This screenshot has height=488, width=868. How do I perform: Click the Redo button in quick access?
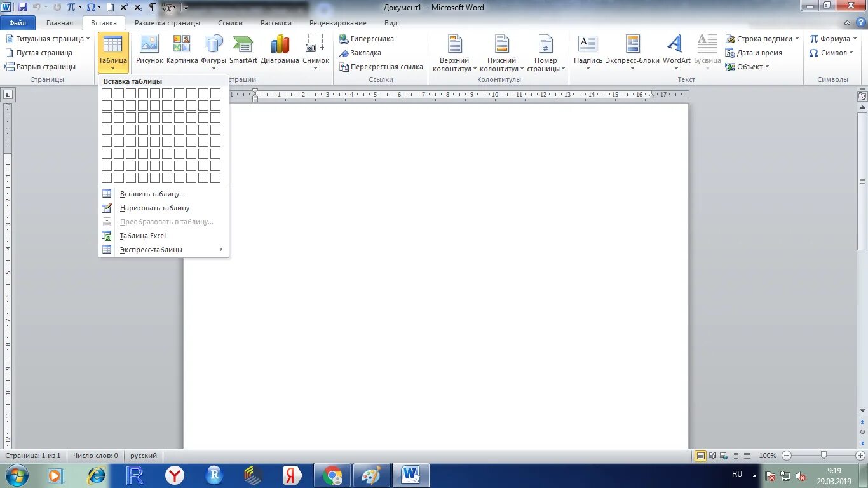[x=57, y=8]
